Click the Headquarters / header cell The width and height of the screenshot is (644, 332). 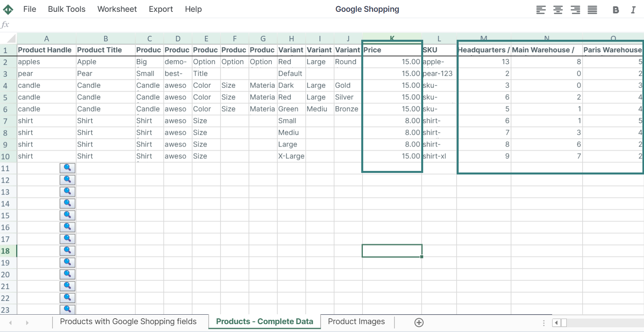(484, 50)
